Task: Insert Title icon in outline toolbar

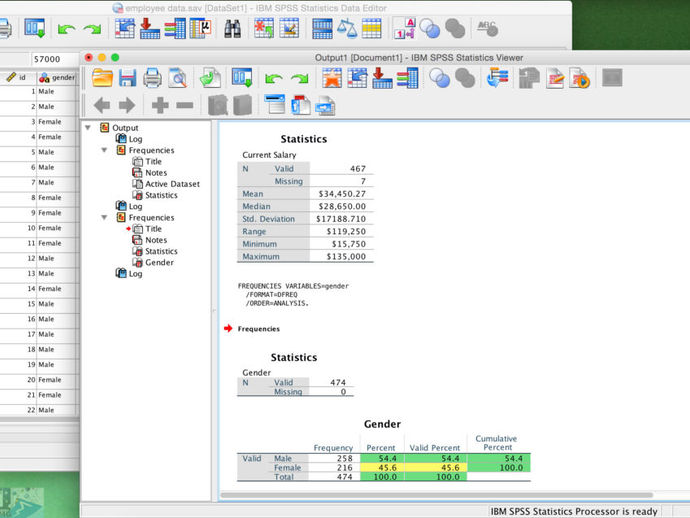Action: [x=301, y=106]
